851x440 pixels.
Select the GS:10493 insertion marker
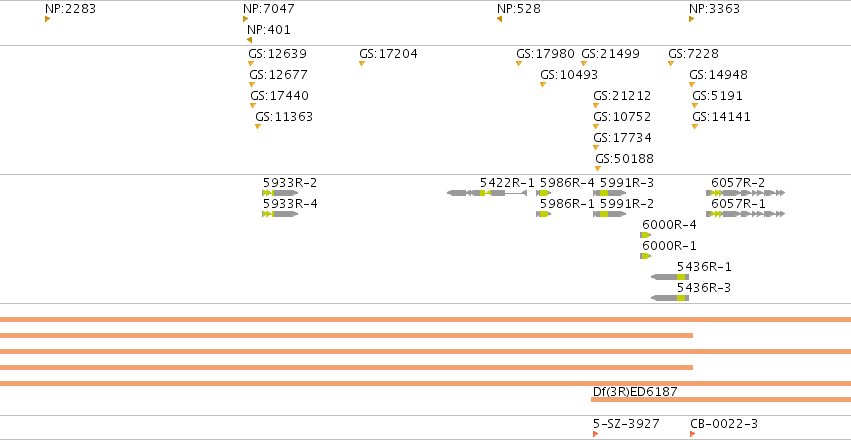[543, 85]
